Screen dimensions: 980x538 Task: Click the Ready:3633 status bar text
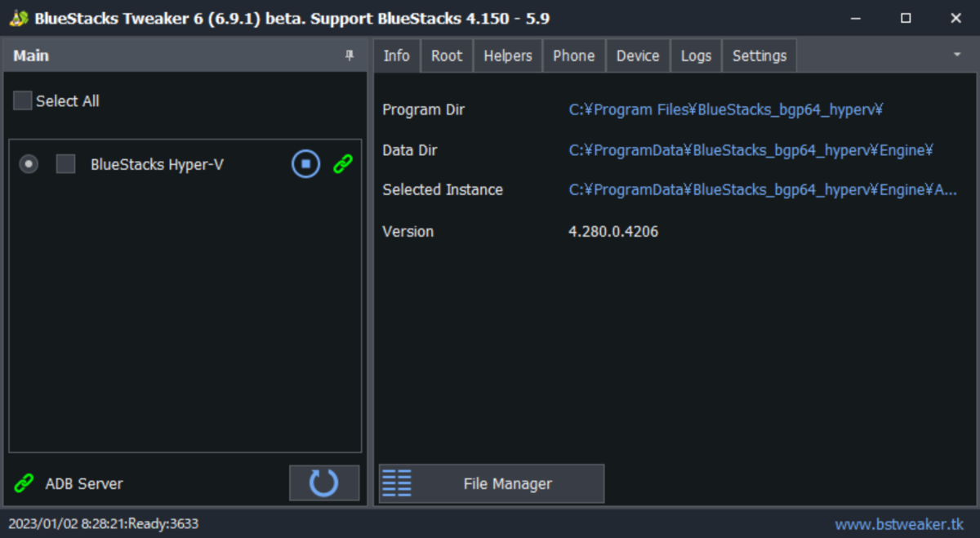coord(162,523)
